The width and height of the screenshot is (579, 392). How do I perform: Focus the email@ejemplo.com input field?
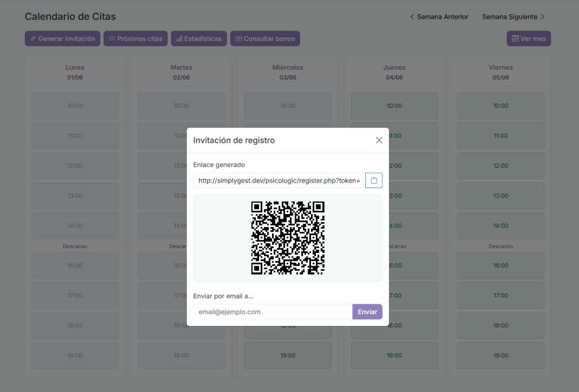point(273,312)
